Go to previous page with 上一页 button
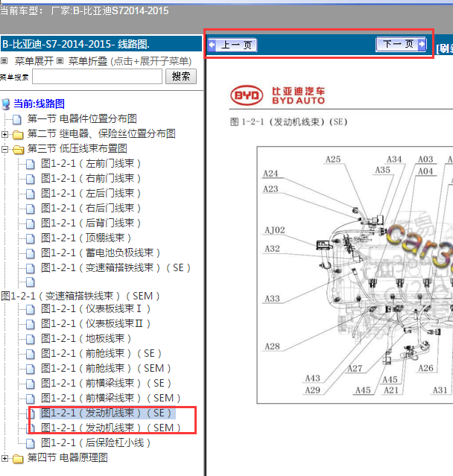This screenshot has width=453, height=476. click(x=232, y=45)
